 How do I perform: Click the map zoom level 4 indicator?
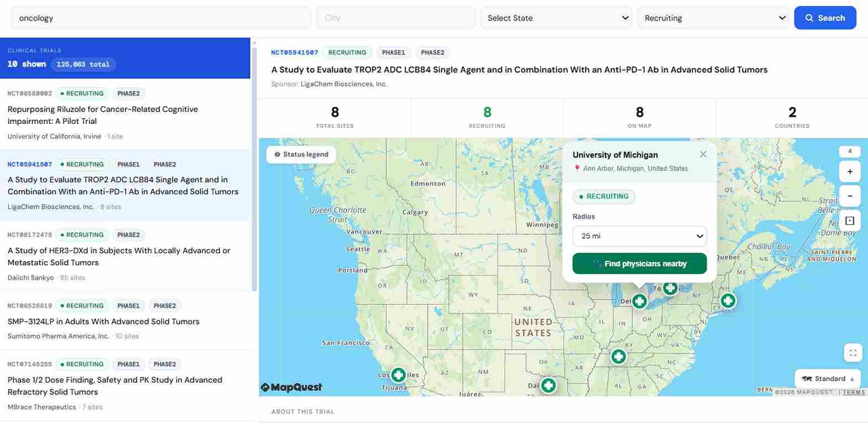pyautogui.click(x=850, y=151)
